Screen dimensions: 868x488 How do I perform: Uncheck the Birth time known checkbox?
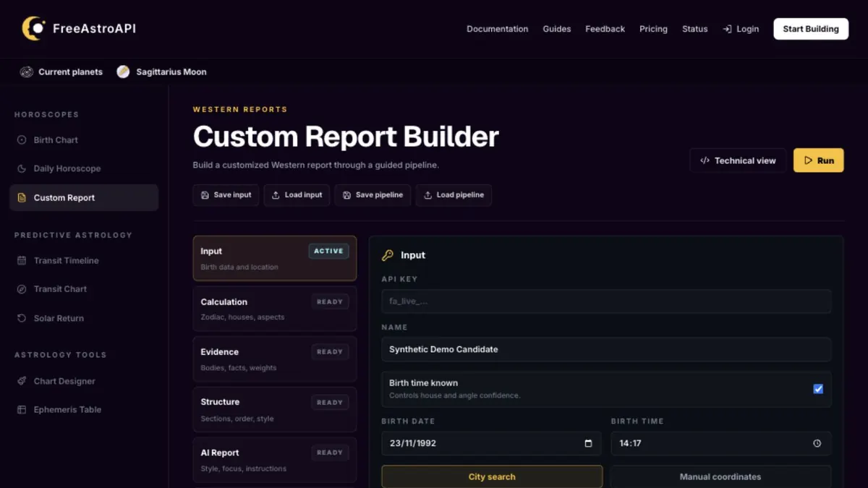(818, 389)
